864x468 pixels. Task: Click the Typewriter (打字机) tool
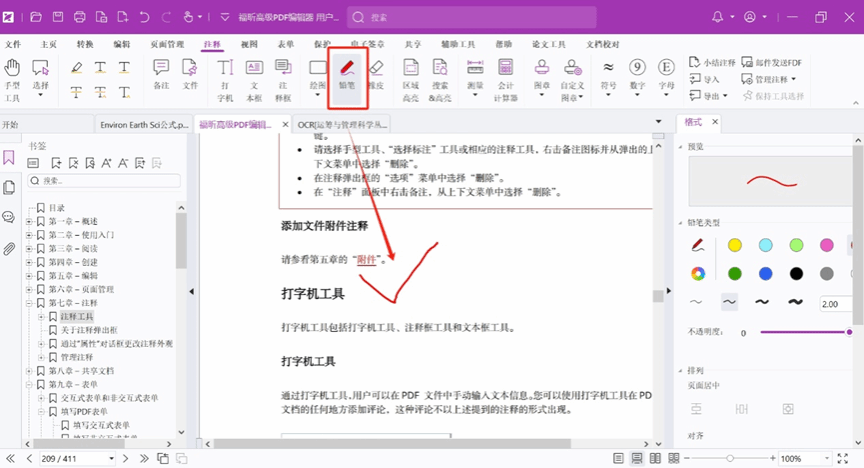click(x=225, y=77)
